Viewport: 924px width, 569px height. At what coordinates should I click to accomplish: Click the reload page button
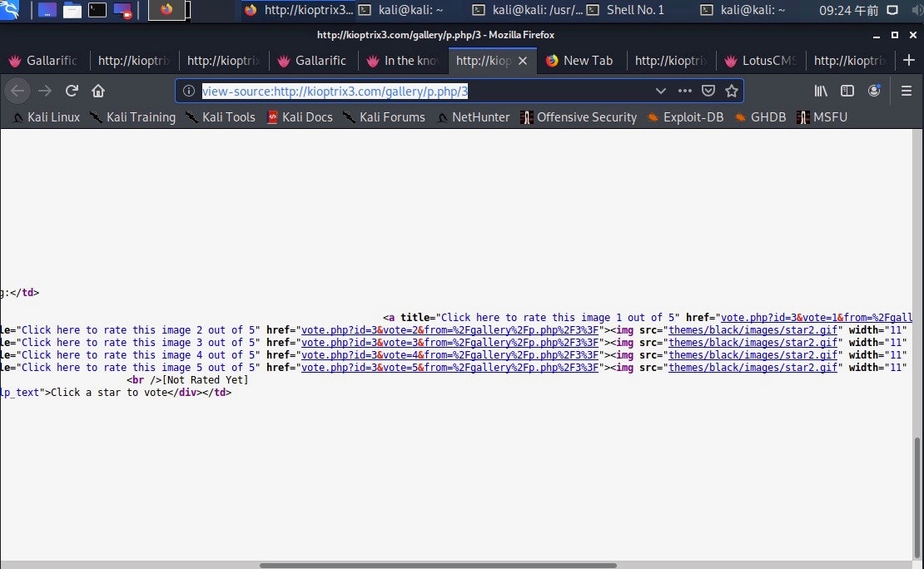click(72, 91)
